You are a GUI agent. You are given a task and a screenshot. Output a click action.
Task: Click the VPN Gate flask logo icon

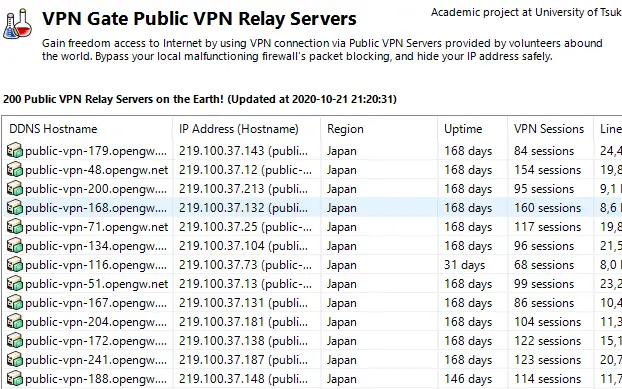coord(17,23)
